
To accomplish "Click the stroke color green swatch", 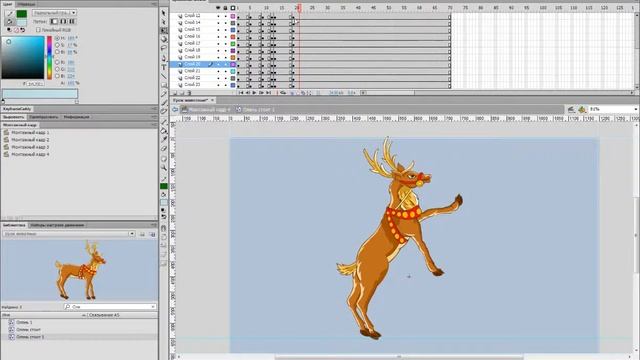I will (21, 14).
